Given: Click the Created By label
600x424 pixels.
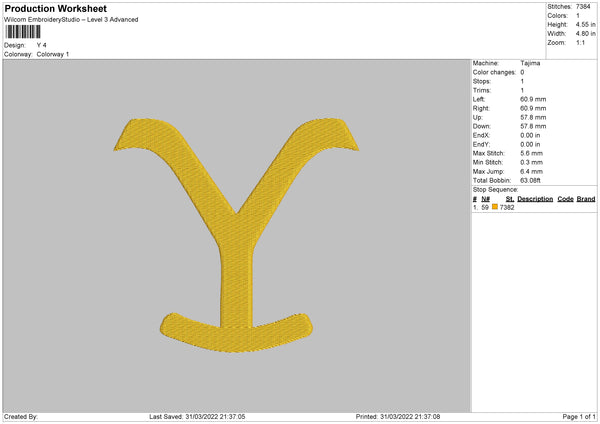Looking at the screenshot, I should pos(21,417).
